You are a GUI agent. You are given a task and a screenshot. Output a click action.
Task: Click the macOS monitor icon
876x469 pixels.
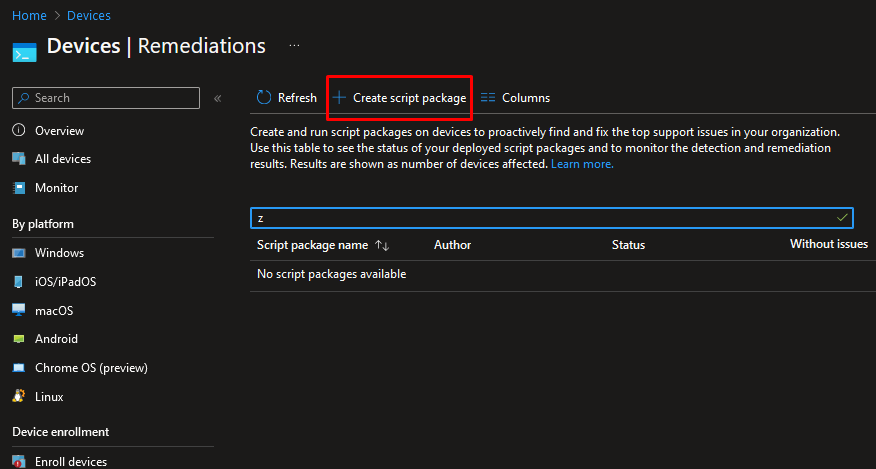(19, 310)
